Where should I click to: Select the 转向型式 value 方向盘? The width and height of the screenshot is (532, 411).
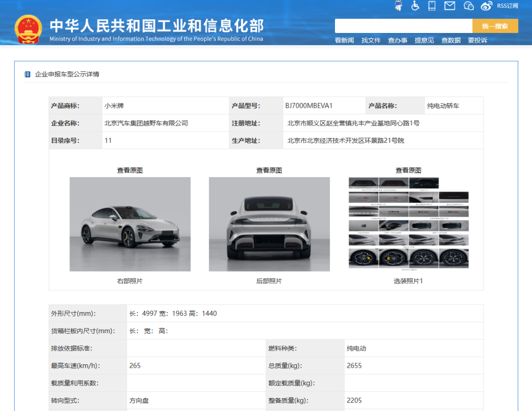pos(139,401)
